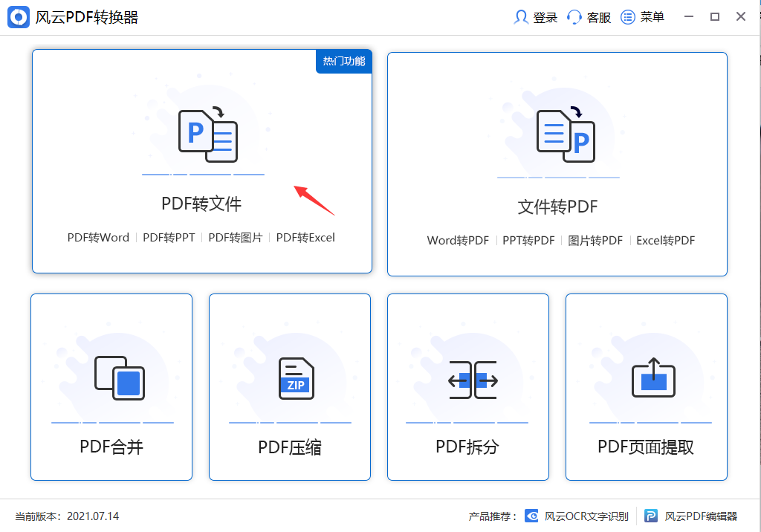Open the 风云PDF编辑器 product link
This screenshot has height=532, width=761.
click(x=701, y=516)
